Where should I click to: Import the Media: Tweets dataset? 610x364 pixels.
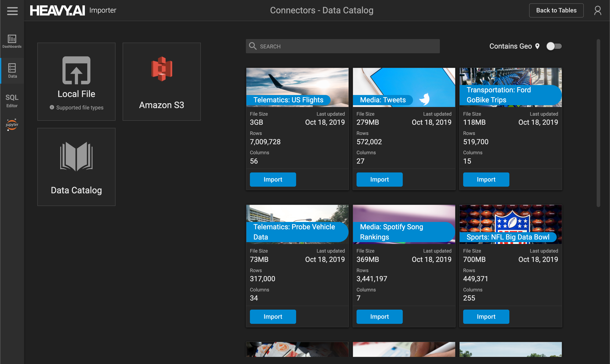(379, 179)
